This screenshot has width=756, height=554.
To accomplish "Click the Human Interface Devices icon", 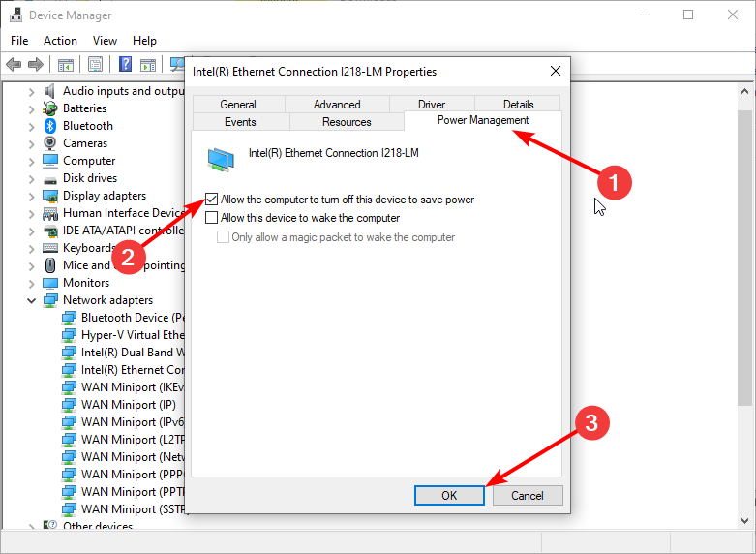I will tap(50, 213).
